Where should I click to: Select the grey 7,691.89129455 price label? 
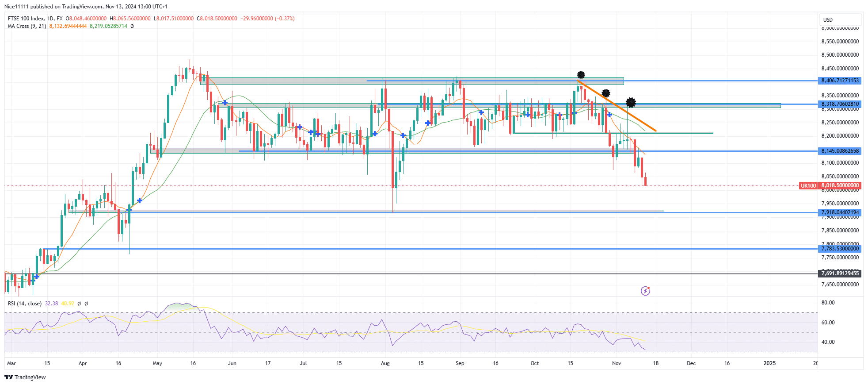point(840,273)
